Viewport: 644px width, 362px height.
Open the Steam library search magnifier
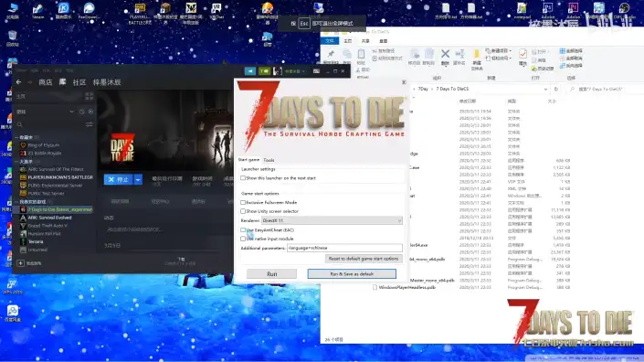[20, 124]
